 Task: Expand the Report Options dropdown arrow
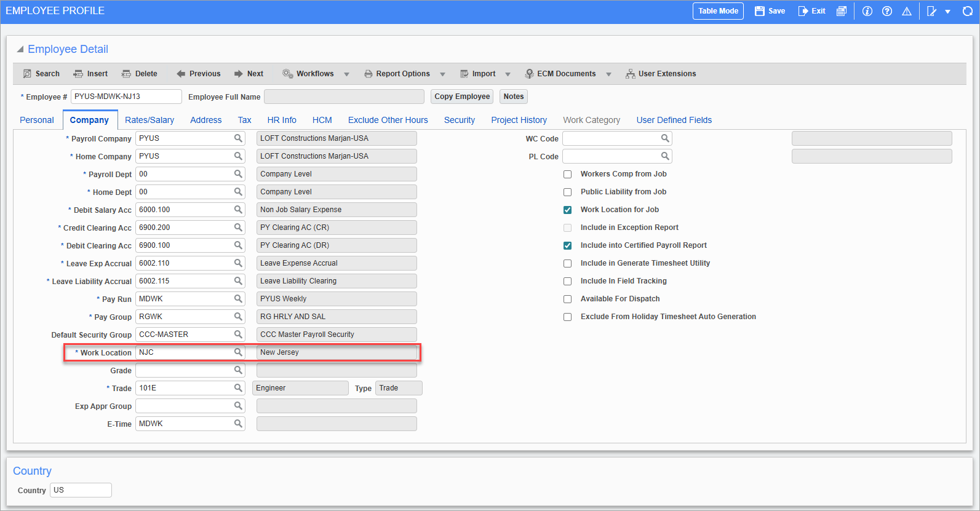pyautogui.click(x=442, y=74)
